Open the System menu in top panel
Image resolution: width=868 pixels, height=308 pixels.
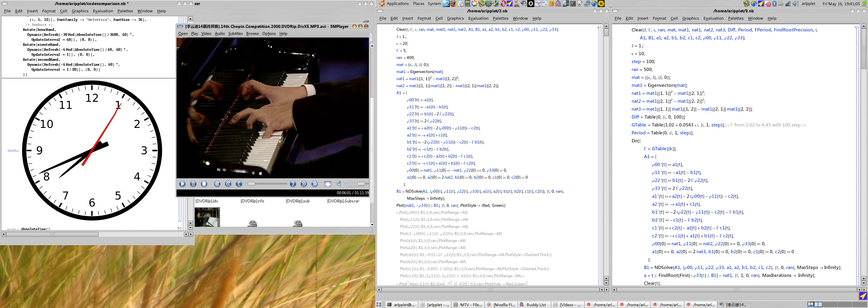(x=434, y=4)
